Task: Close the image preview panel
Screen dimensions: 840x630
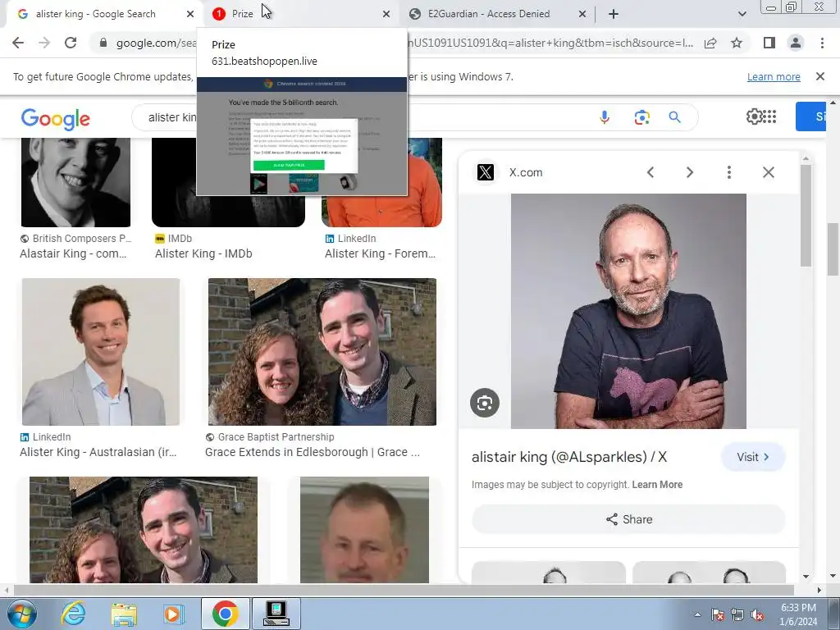Action: point(768,172)
